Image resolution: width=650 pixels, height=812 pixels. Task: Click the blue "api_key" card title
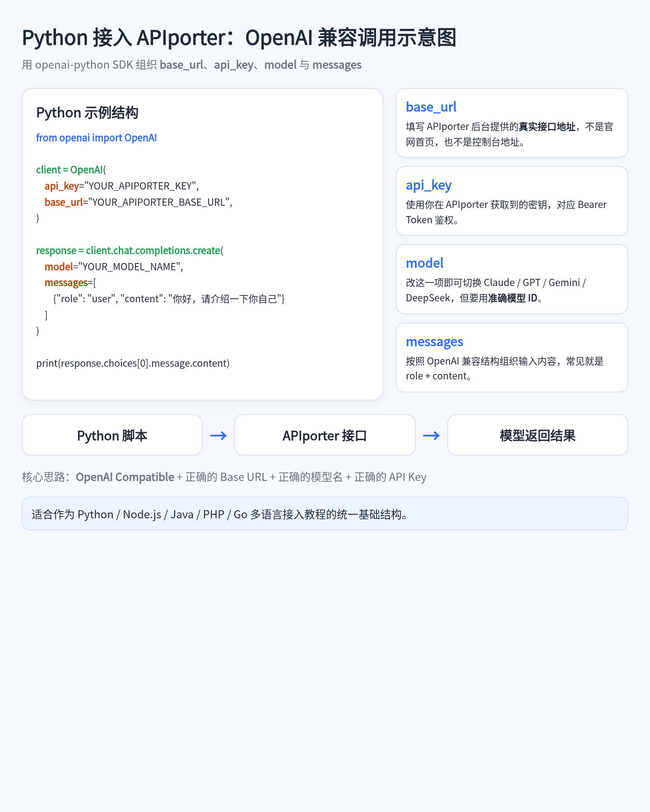429,185
